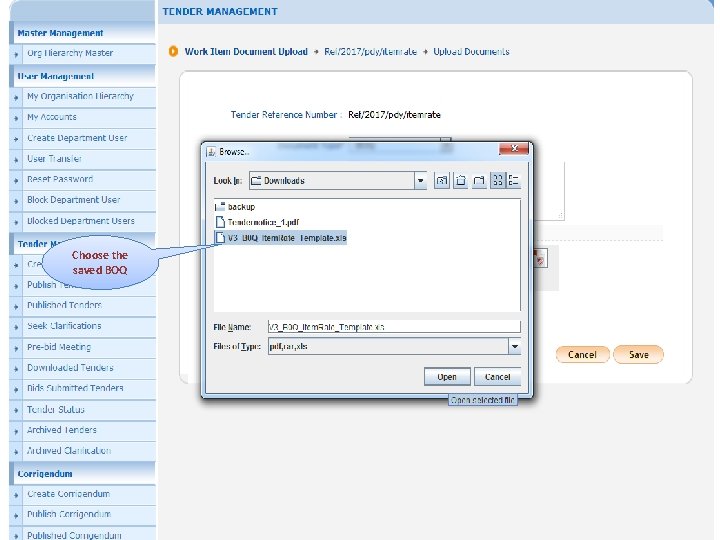Open Bids Submitted Tenders menu item
This screenshot has height=540, width=720.
[75, 388]
